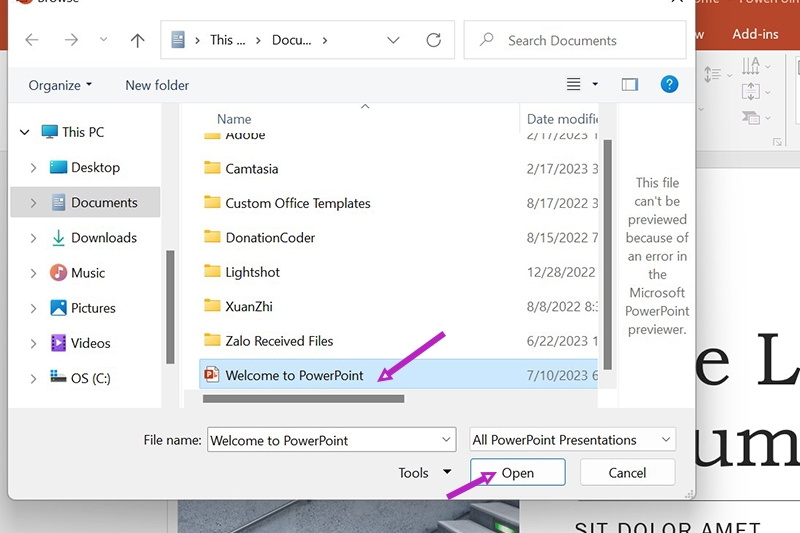Open the File name dropdown arrow
The image size is (800, 533).
pos(446,440)
